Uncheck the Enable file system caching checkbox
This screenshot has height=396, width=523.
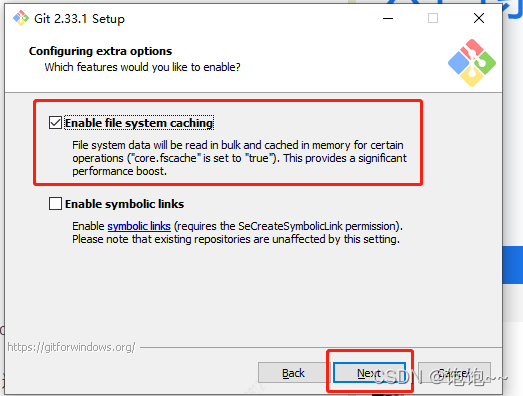pyautogui.click(x=55, y=123)
